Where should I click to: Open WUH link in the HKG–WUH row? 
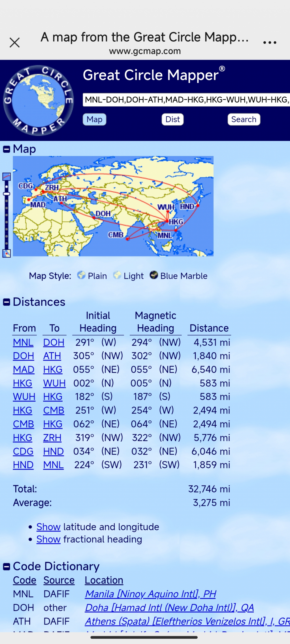coord(54,383)
